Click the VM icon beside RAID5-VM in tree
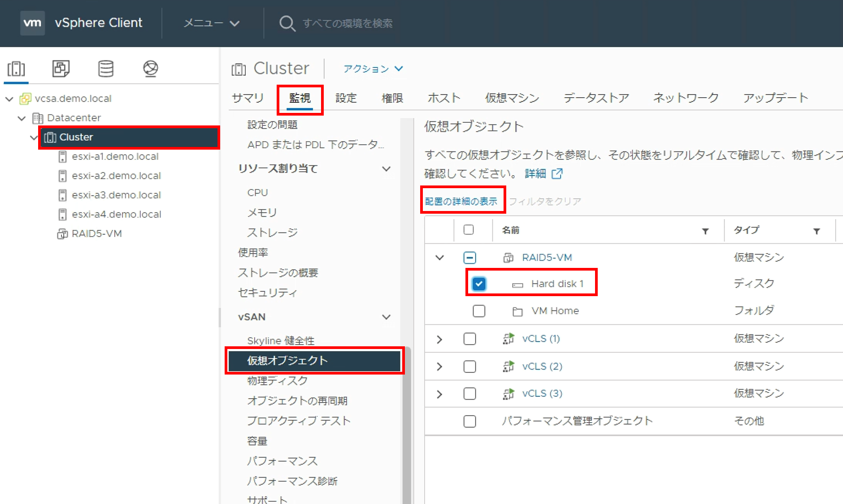 click(62, 234)
